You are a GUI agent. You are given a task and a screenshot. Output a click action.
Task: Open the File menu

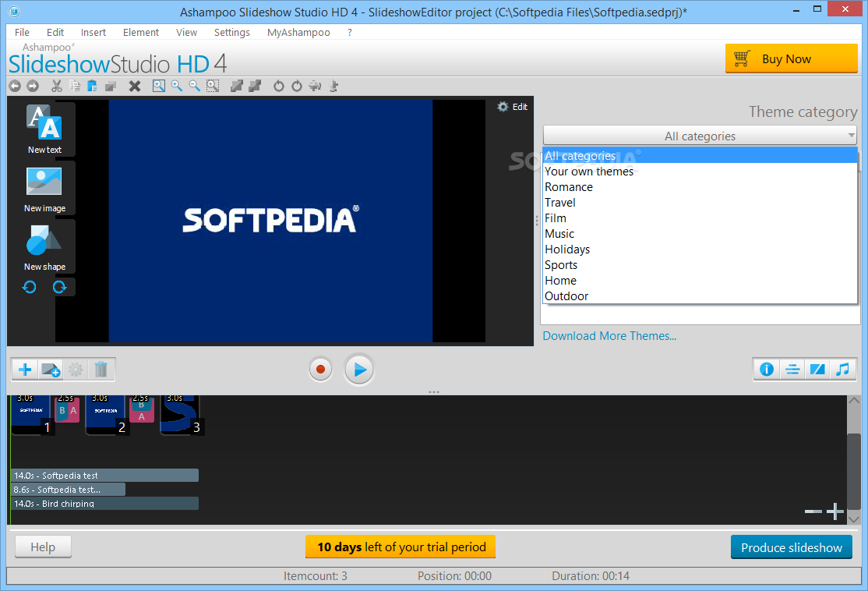(22, 32)
